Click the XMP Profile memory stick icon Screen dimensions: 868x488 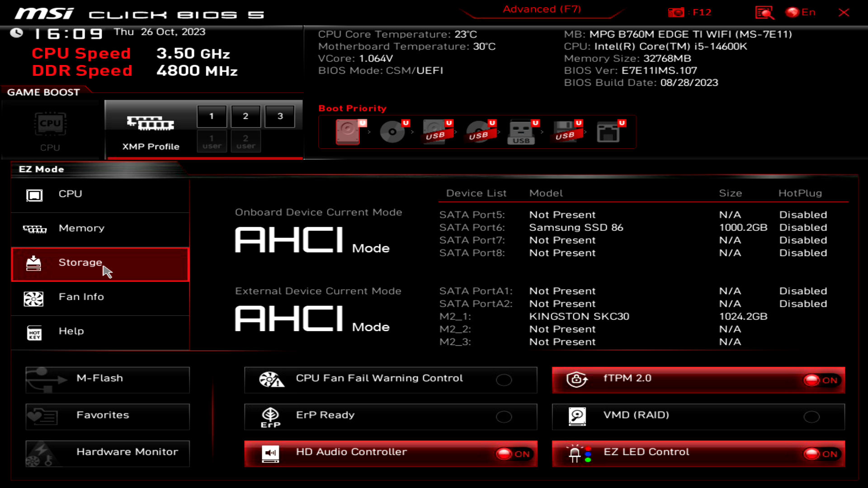pos(151,123)
